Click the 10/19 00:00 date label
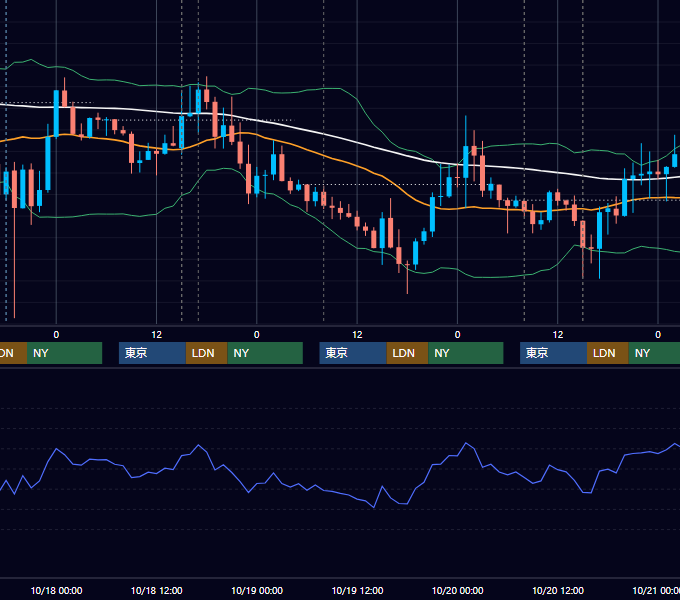The height and width of the screenshot is (600, 680). (x=257, y=590)
